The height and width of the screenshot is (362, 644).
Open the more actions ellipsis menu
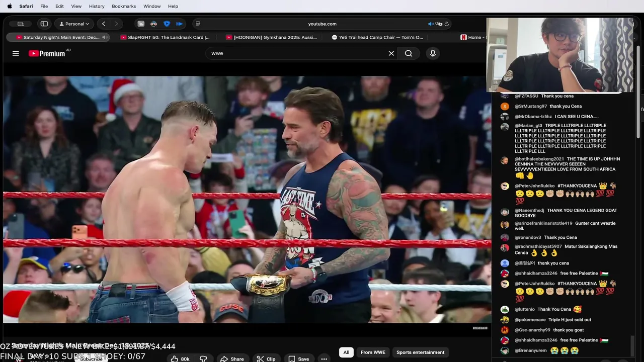pos(324,358)
